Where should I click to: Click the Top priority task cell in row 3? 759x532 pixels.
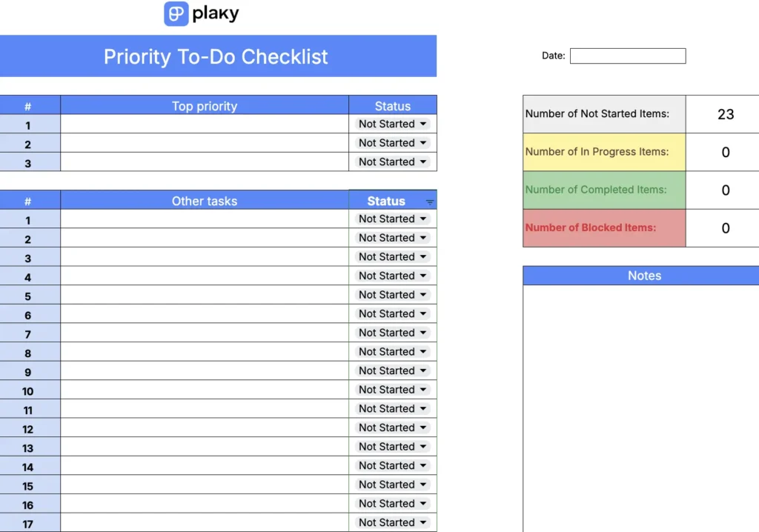pos(205,162)
